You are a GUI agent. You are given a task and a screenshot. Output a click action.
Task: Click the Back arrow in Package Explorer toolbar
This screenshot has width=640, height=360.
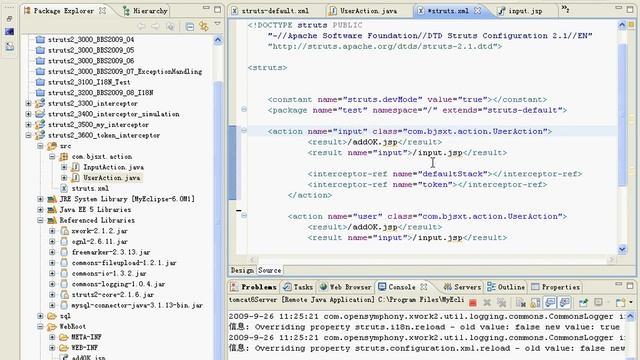click(142, 27)
